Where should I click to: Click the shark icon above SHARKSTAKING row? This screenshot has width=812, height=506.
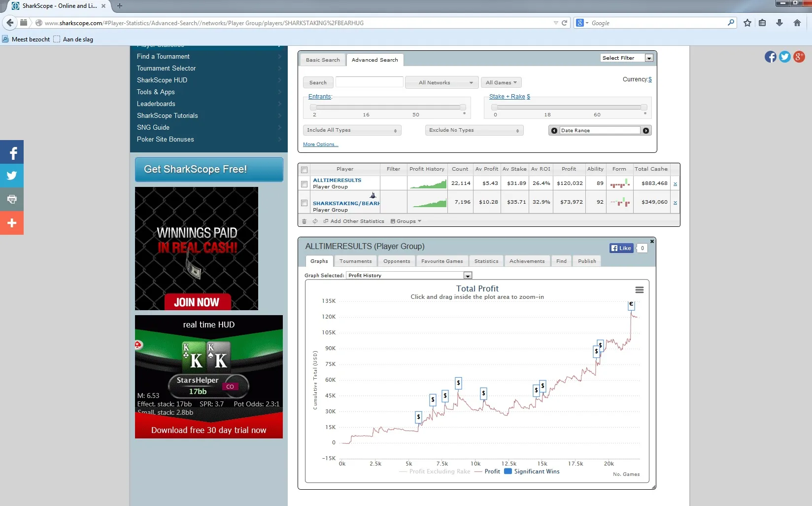pos(373,195)
